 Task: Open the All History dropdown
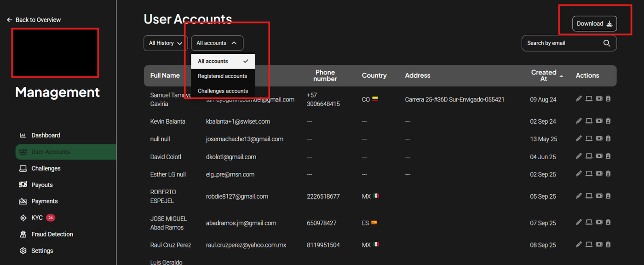(x=165, y=43)
